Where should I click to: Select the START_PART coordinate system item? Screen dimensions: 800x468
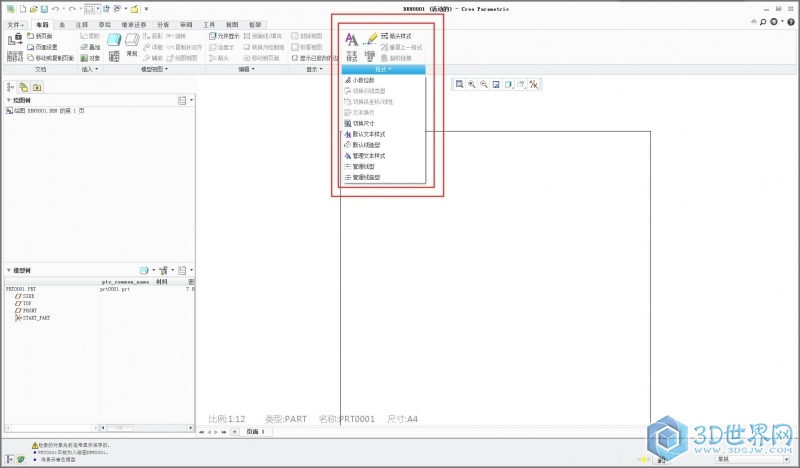(x=33, y=318)
